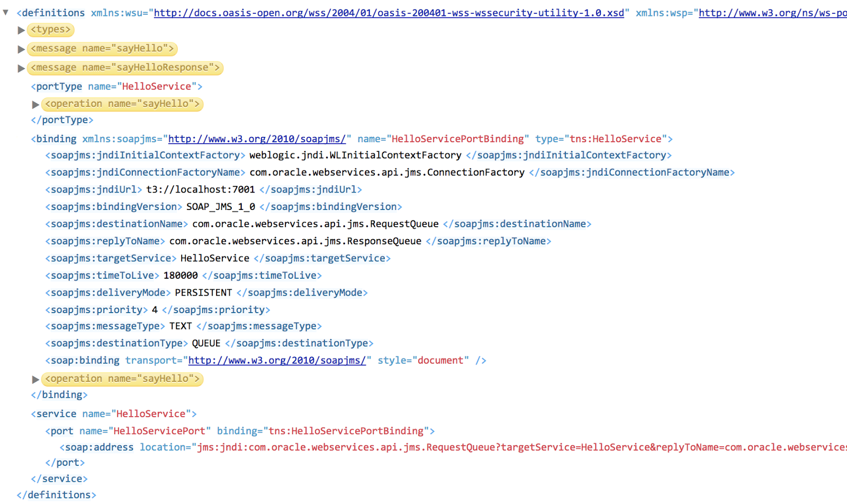The image size is (847, 504).
Task: Expand the <types> element
Action: [21, 30]
